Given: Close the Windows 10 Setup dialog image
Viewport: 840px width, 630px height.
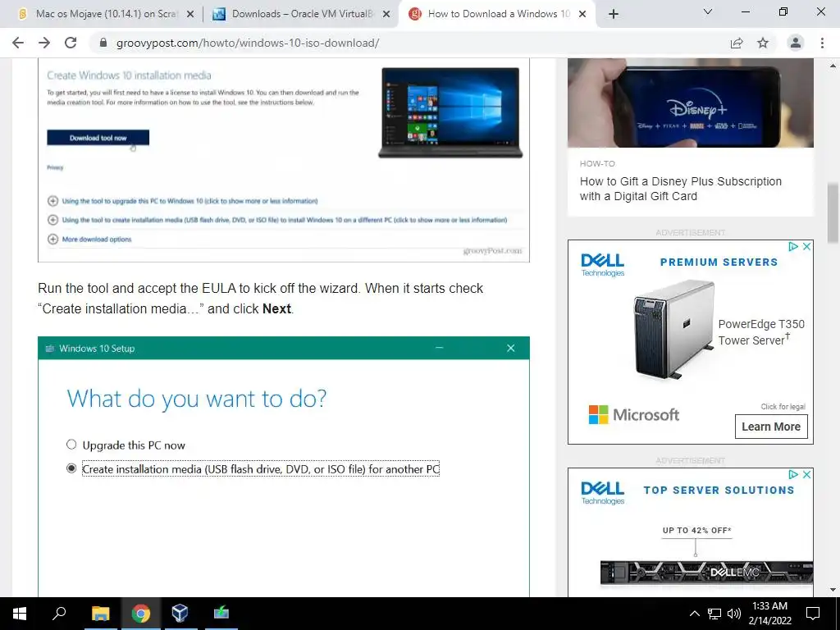Looking at the screenshot, I should [x=510, y=348].
